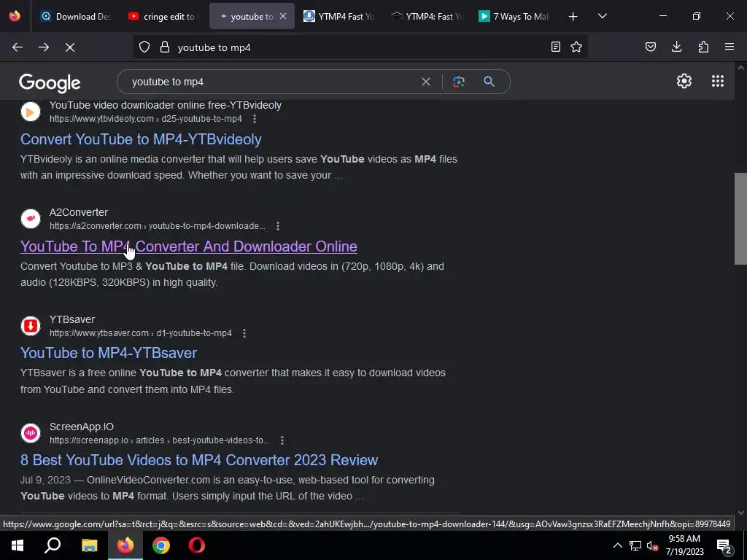Open the notification center icon

724,545
